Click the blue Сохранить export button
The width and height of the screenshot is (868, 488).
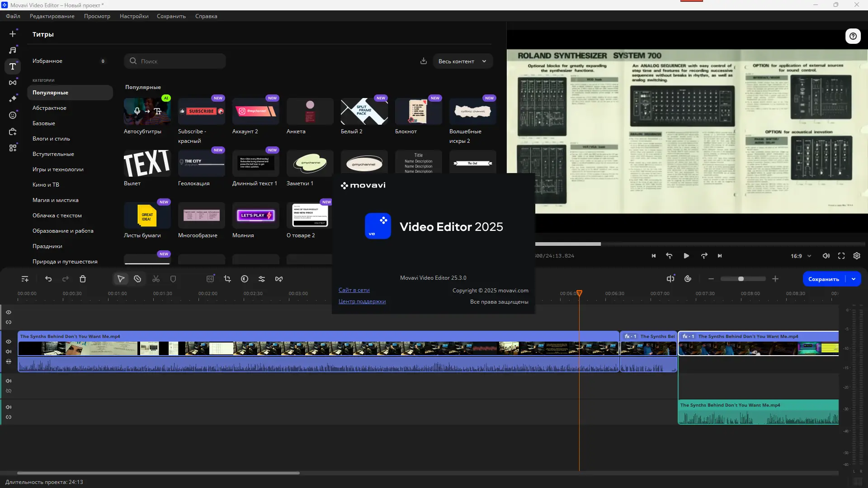coord(823,279)
